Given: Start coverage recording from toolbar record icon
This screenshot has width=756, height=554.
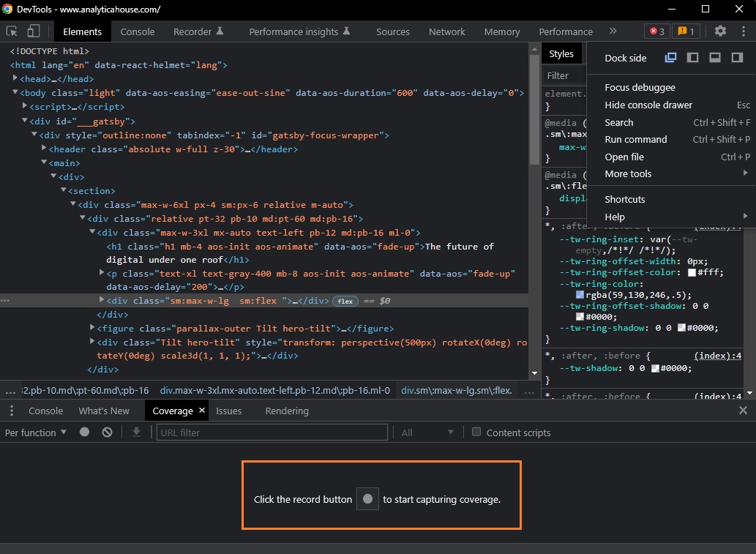Looking at the screenshot, I should [x=84, y=432].
